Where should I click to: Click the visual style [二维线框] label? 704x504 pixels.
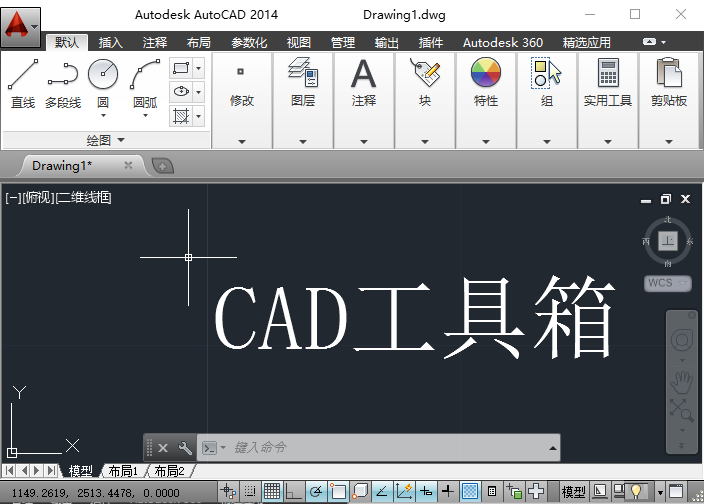pos(84,197)
